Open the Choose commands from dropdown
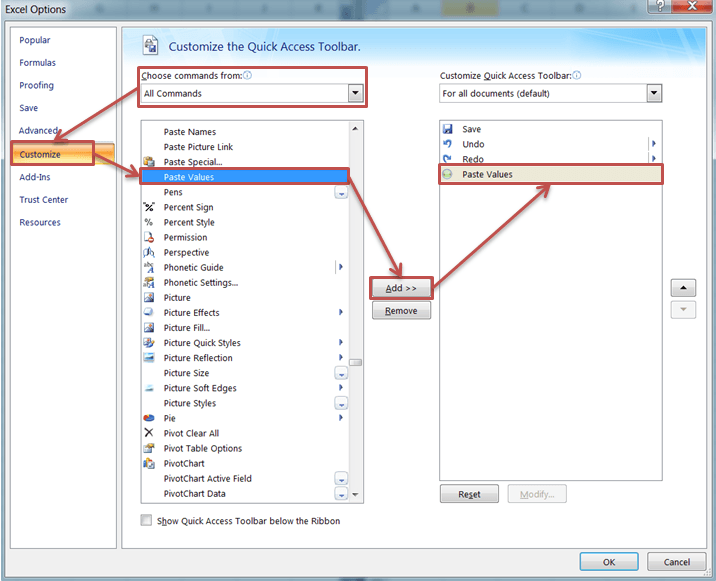Screen dimensions: 716x581 pyautogui.click(x=354, y=93)
